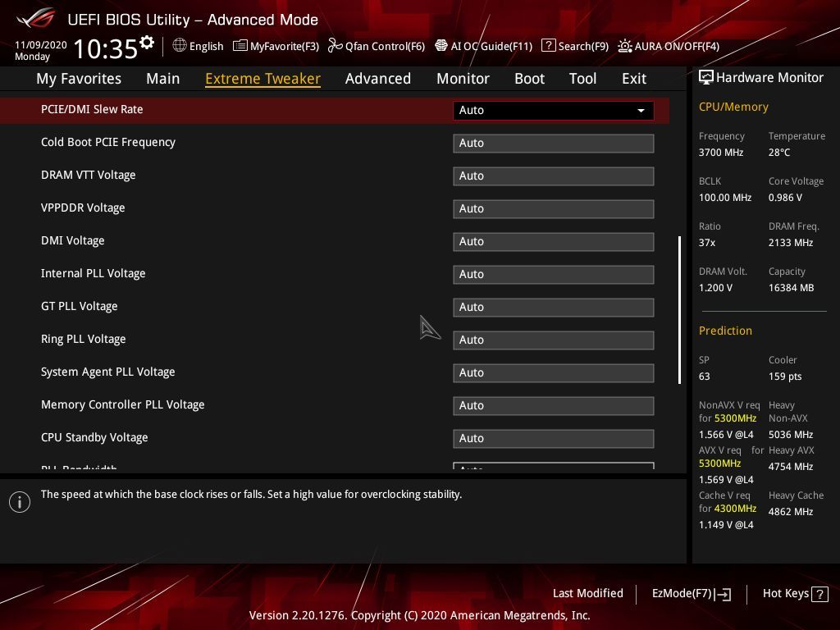Click GT PLL Voltage Auto field
Image resolution: width=840 pixels, height=630 pixels.
(554, 307)
